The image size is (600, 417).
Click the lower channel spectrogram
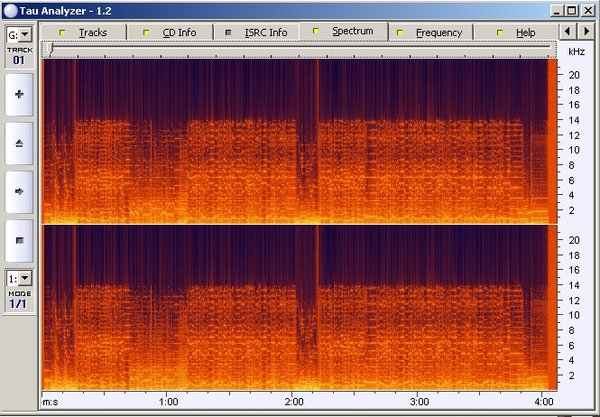click(299, 308)
